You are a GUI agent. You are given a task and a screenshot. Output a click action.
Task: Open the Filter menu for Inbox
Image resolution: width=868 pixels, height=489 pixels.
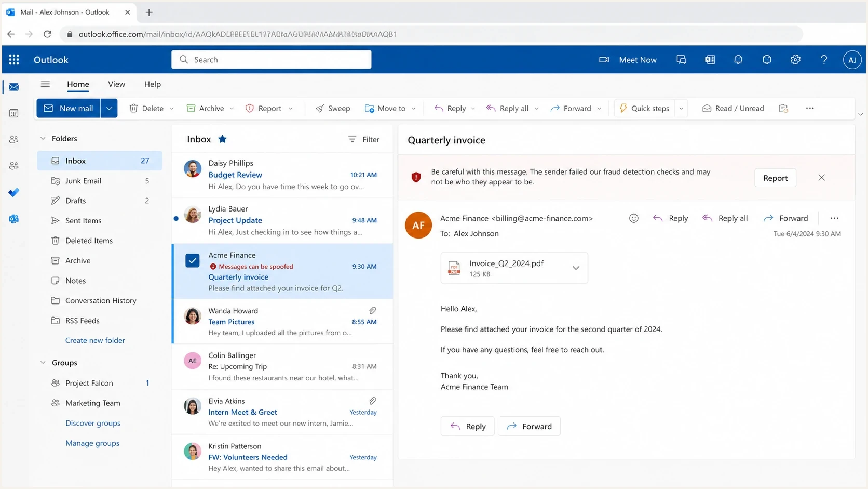point(363,139)
